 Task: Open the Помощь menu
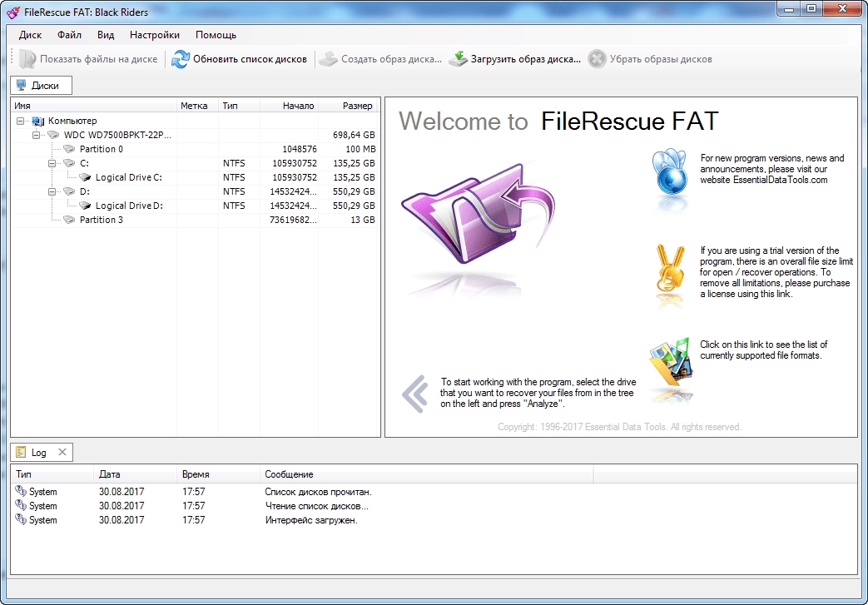(x=216, y=35)
